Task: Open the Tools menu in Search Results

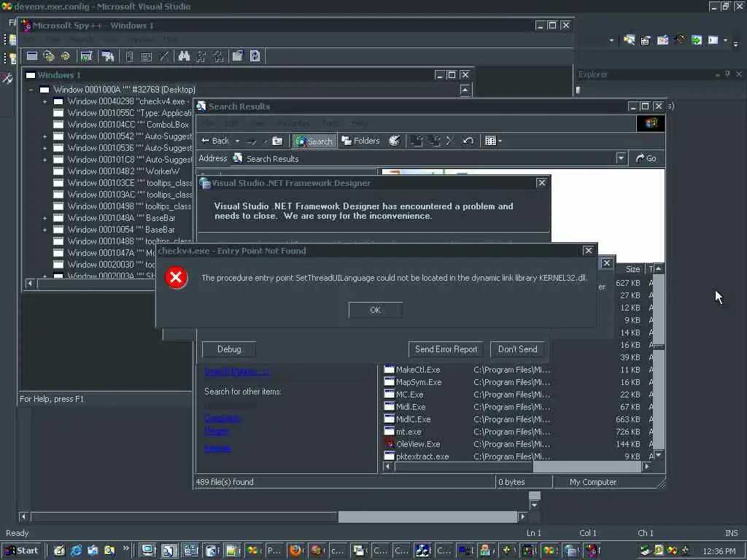Action: point(330,123)
